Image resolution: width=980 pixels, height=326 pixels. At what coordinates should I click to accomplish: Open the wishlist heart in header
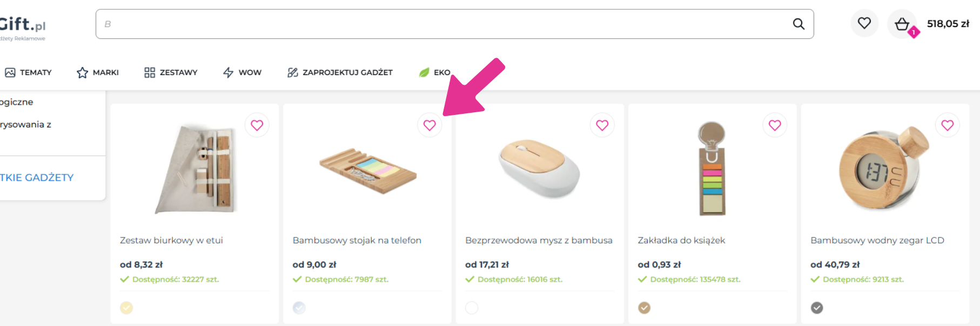coord(864,23)
